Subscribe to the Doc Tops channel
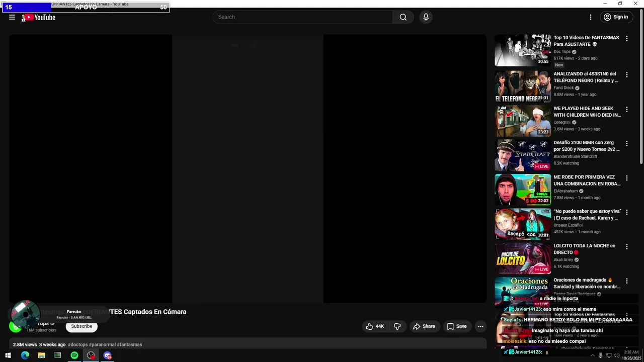The width and height of the screenshot is (644, 362). tap(82, 326)
